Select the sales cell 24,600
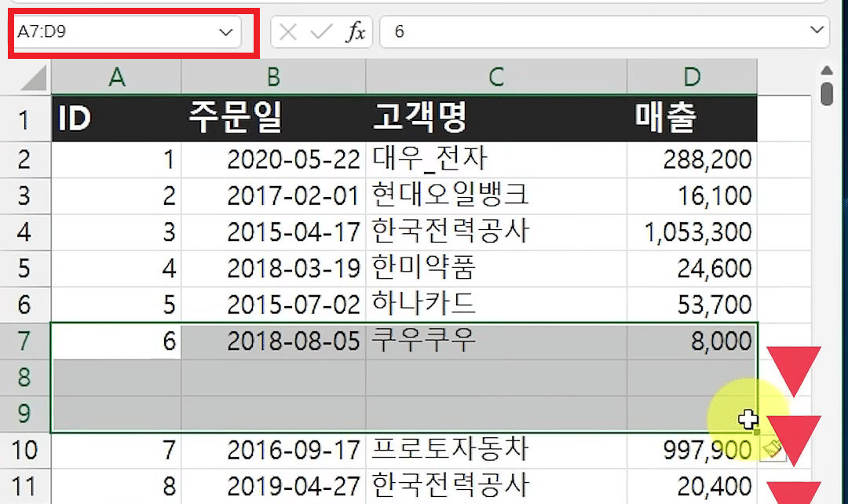The width and height of the screenshot is (848, 504). 693,268
